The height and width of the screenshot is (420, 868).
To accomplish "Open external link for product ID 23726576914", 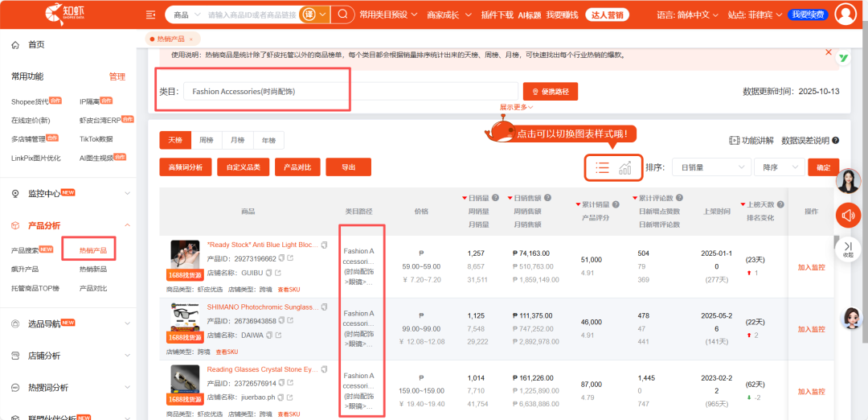I will click(x=290, y=383).
